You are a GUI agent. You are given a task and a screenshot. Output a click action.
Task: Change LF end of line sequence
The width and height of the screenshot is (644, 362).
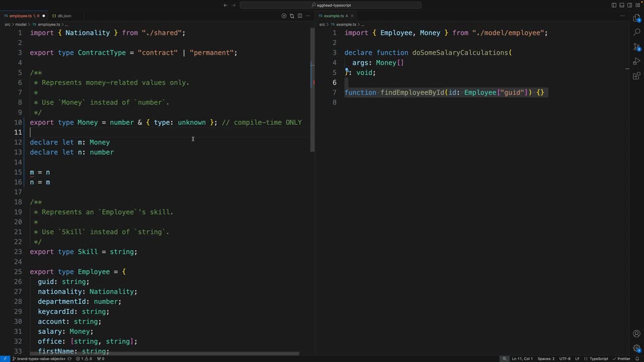[578, 358]
